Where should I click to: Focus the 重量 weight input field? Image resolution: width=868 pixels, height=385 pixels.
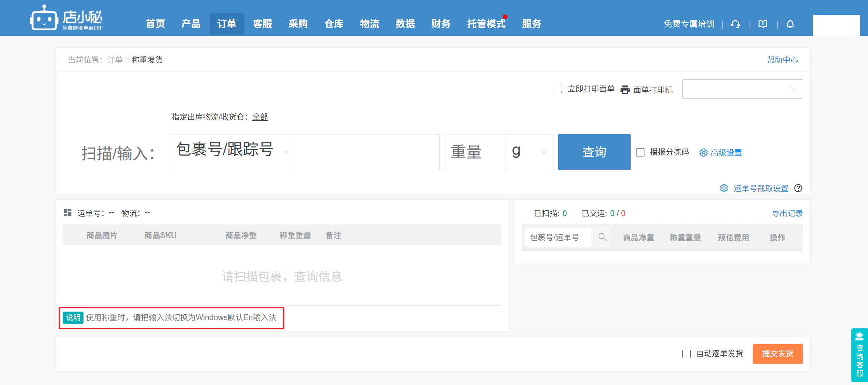(475, 152)
